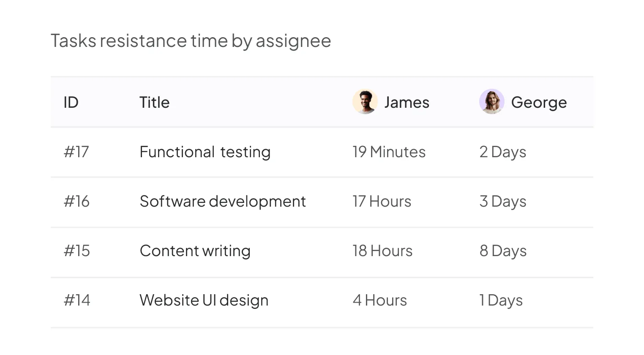Click George's 8 Days cell

tap(503, 251)
